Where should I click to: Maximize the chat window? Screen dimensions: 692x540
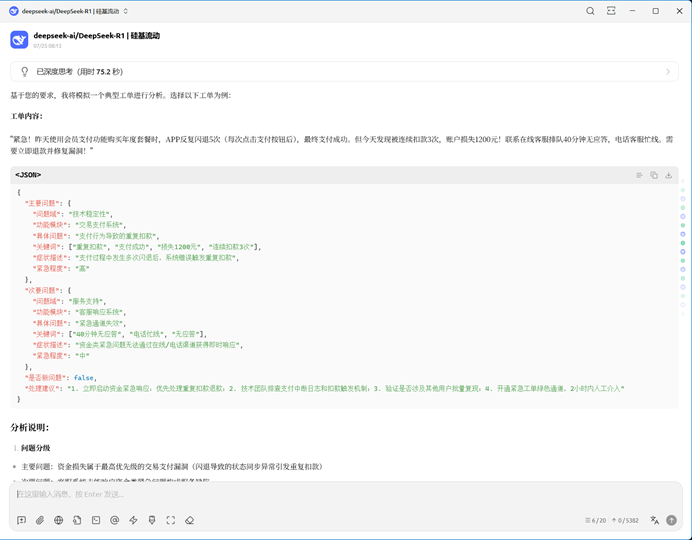656,11
